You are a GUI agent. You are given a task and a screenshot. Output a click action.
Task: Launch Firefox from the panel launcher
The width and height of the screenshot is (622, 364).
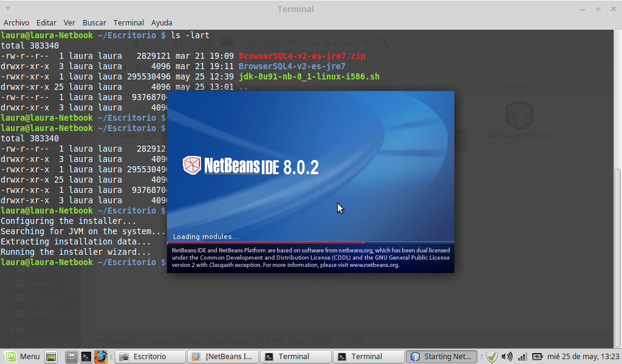(101, 357)
